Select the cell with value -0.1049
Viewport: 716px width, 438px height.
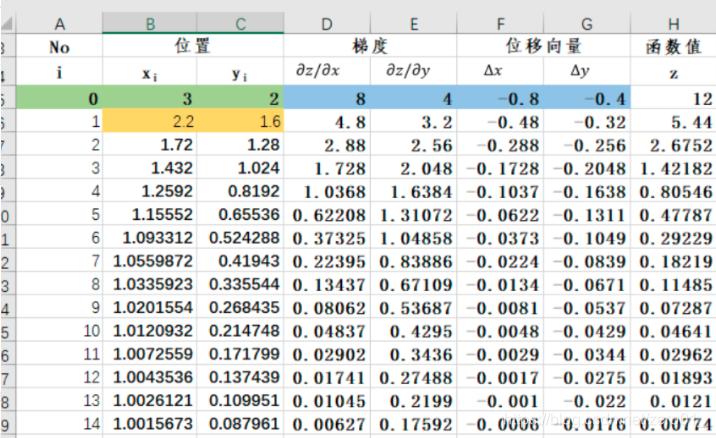tap(587, 237)
